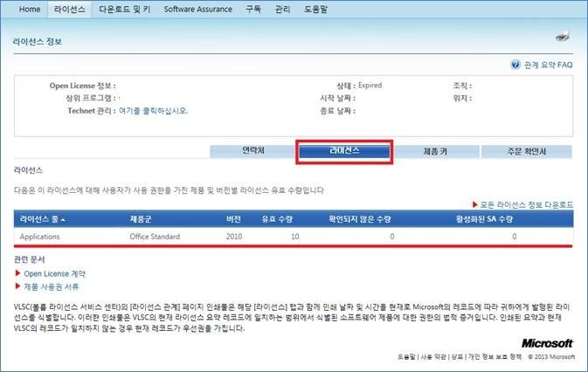
Task: Open the footer 도움말 link
Action: pyautogui.click(x=406, y=356)
